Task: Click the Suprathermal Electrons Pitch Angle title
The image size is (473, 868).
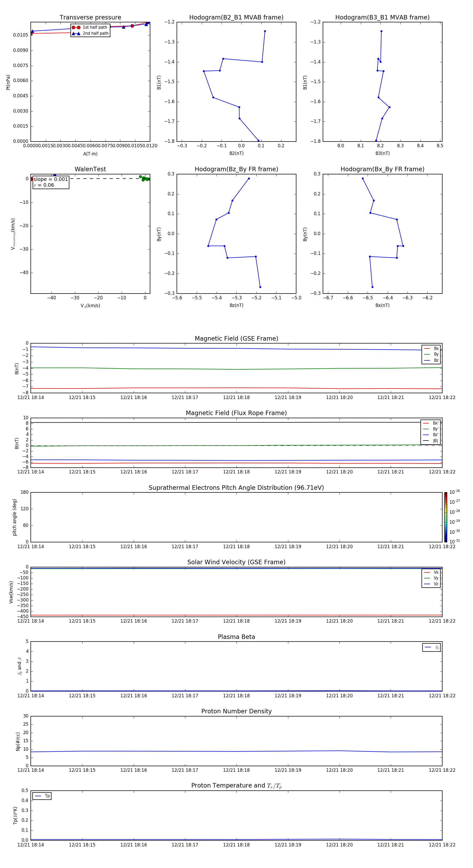Action: tap(236, 488)
